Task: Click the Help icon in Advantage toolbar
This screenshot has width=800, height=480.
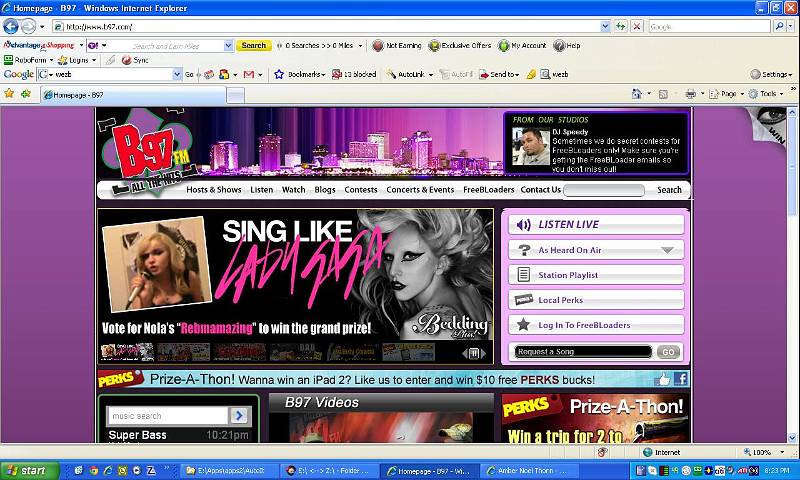Action: click(x=559, y=46)
